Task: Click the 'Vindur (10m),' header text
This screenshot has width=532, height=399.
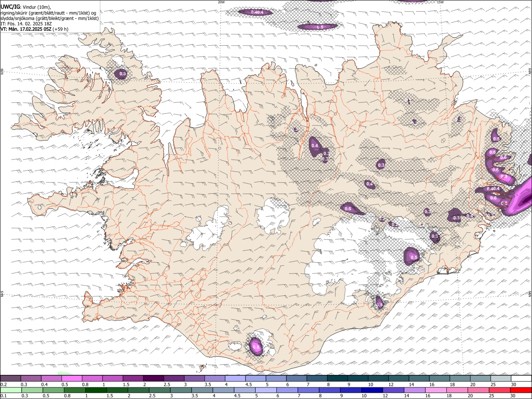Action: pyautogui.click(x=36, y=7)
